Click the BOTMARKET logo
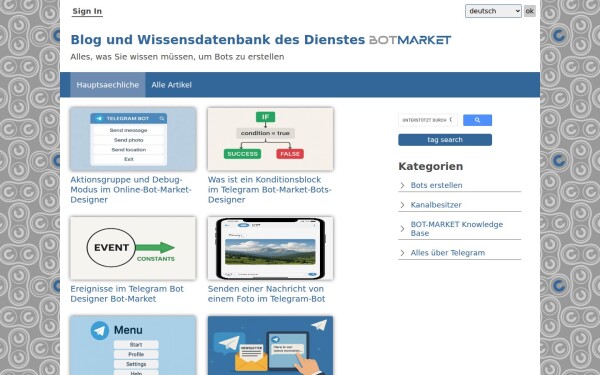 pos(410,40)
